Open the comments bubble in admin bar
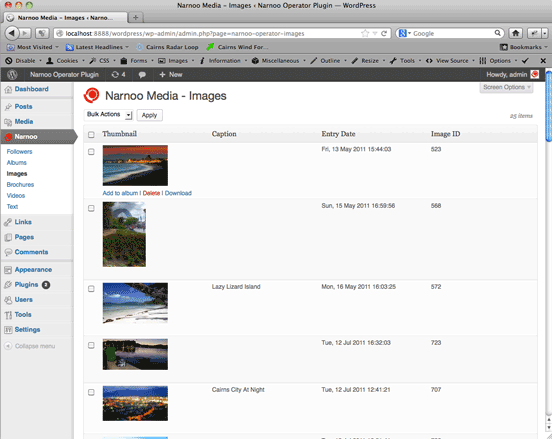The image size is (552, 439). coord(142,75)
